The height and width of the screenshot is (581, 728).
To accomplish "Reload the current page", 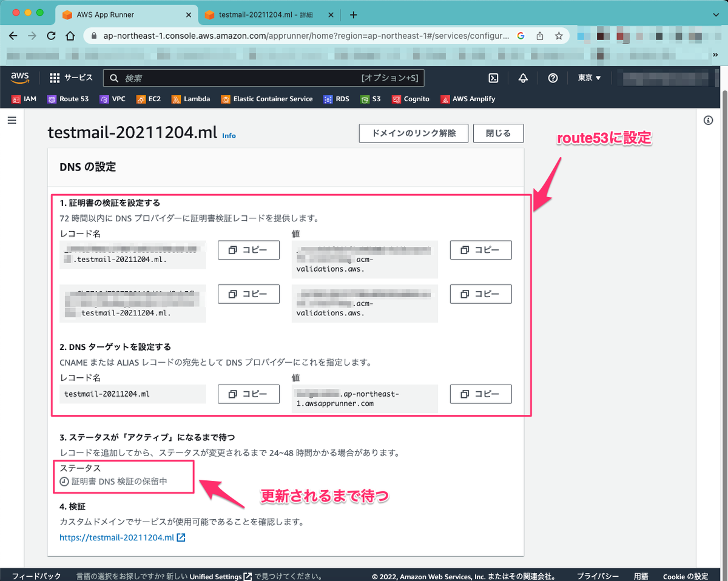I will tap(52, 36).
